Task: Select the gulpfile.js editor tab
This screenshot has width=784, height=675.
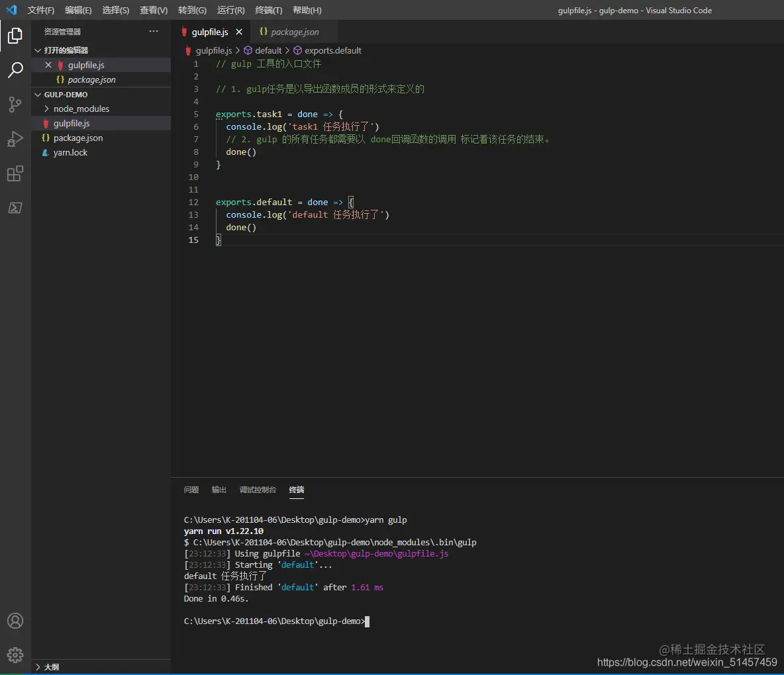Action: [x=210, y=32]
